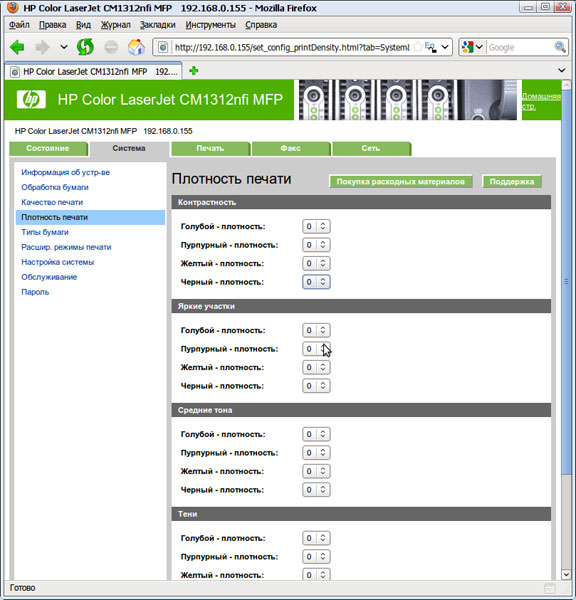Viewport: 576px width, 600px height.
Task: Open Пароль in the sidebar
Action: (35, 292)
